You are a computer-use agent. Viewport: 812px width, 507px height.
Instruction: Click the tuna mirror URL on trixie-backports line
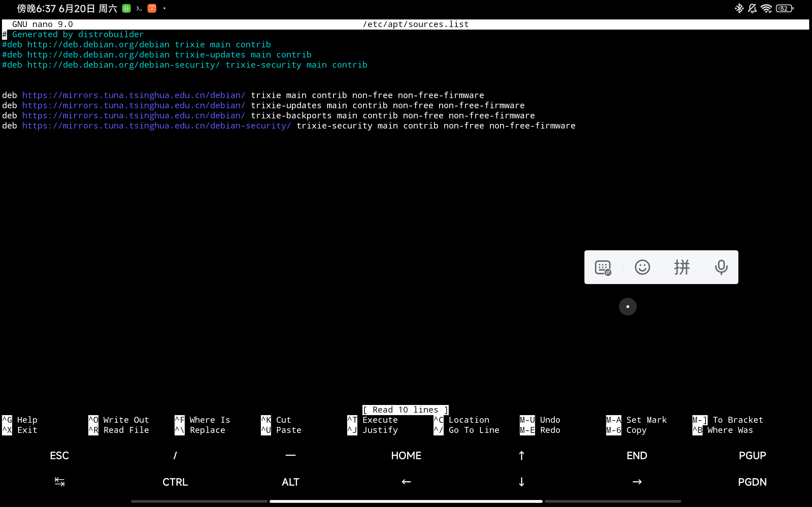coord(133,116)
